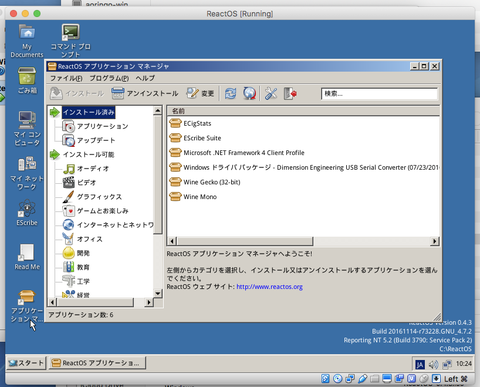
Task: Select the インストール可能 category
Action: [x=89, y=155]
